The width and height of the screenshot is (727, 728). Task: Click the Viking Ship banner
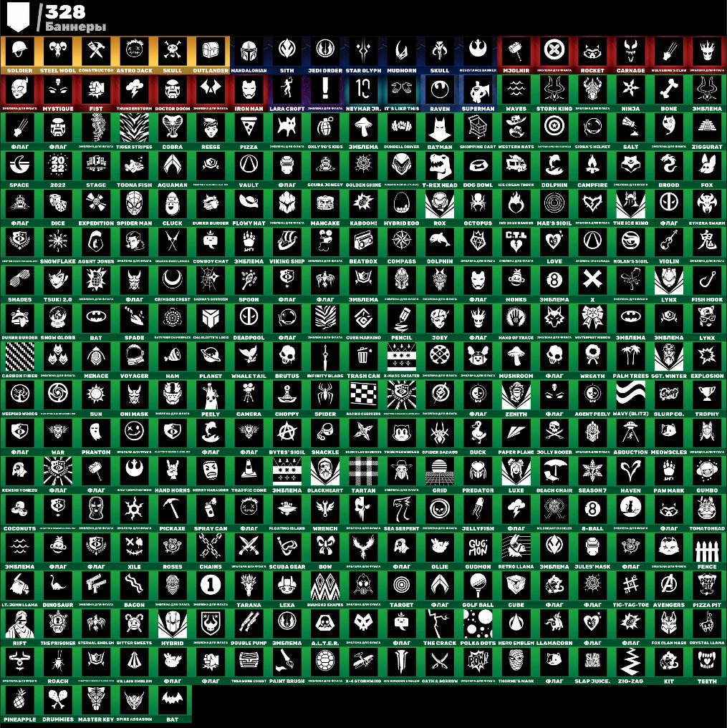click(x=287, y=242)
